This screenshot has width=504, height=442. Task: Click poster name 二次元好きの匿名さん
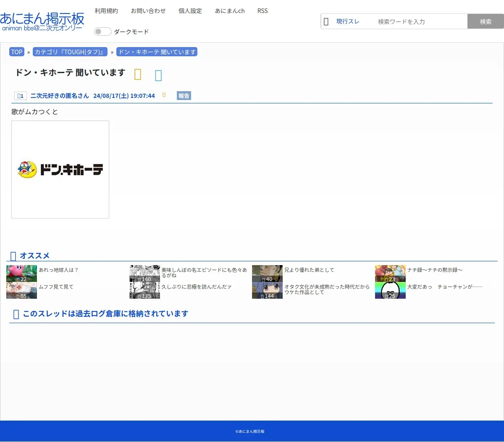coord(60,96)
